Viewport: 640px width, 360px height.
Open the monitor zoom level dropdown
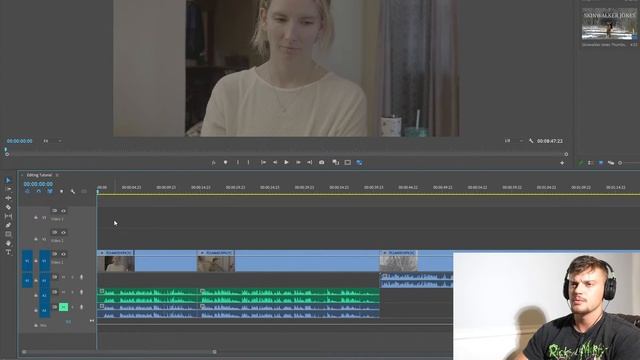click(x=53, y=141)
